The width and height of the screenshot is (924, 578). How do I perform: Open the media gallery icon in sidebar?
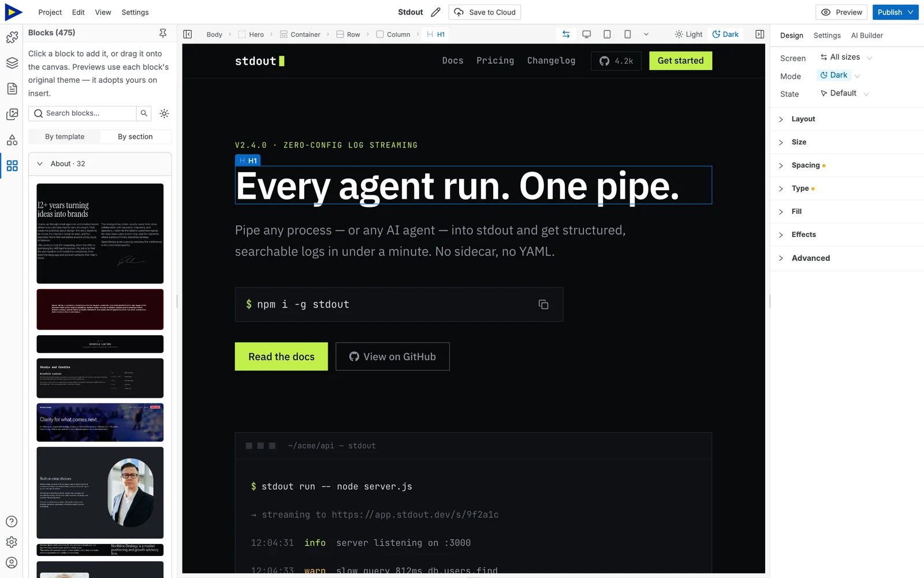[12, 114]
